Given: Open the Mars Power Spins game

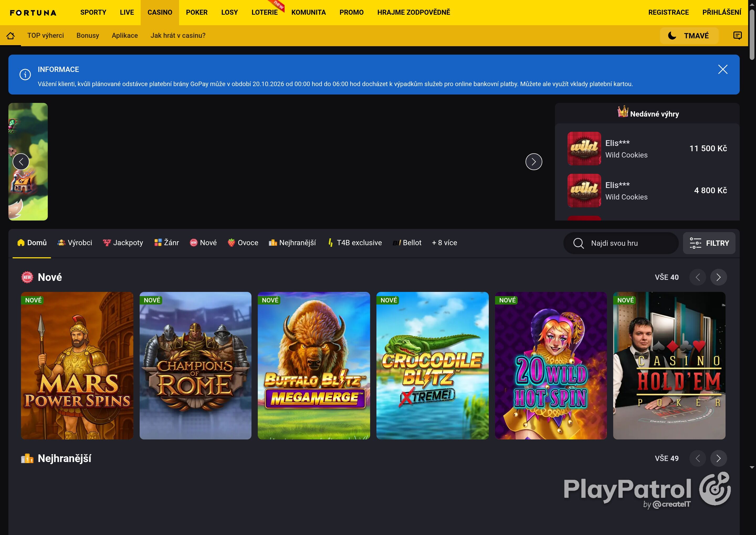Looking at the screenshot, I should point(77,366).
